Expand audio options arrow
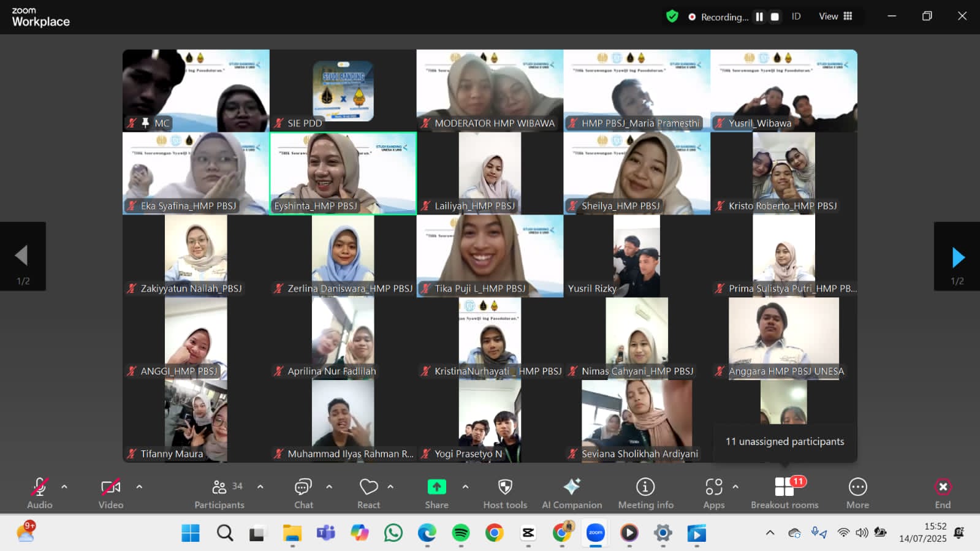Viewport: 980px width, 551px height. point(64,487)
